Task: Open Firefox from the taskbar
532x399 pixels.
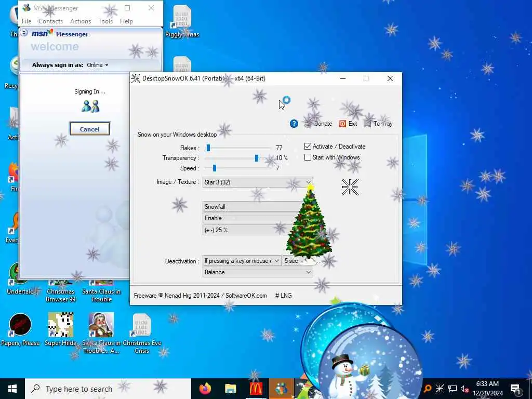Action: coord(205,389)
